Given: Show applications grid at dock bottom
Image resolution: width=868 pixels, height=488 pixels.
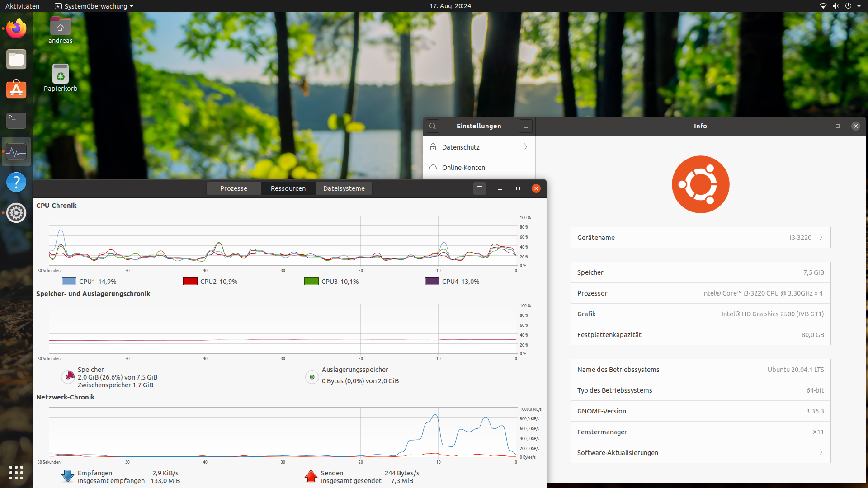Looking at the screenshot, I should 16,473.
